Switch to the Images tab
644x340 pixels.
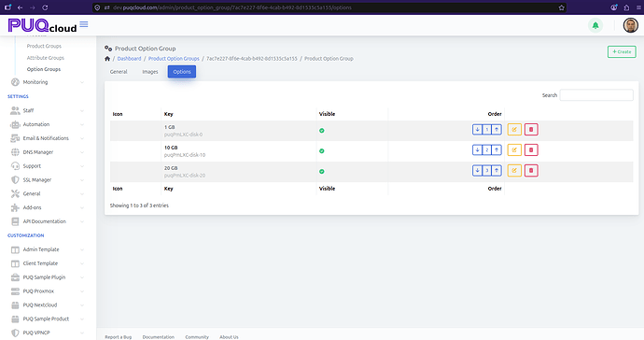150,72
